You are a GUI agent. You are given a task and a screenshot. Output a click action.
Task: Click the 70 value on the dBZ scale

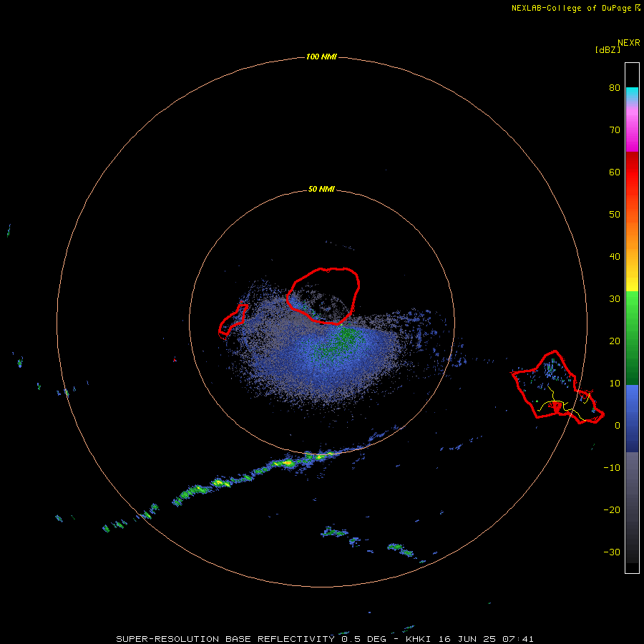tap(615, 130)
